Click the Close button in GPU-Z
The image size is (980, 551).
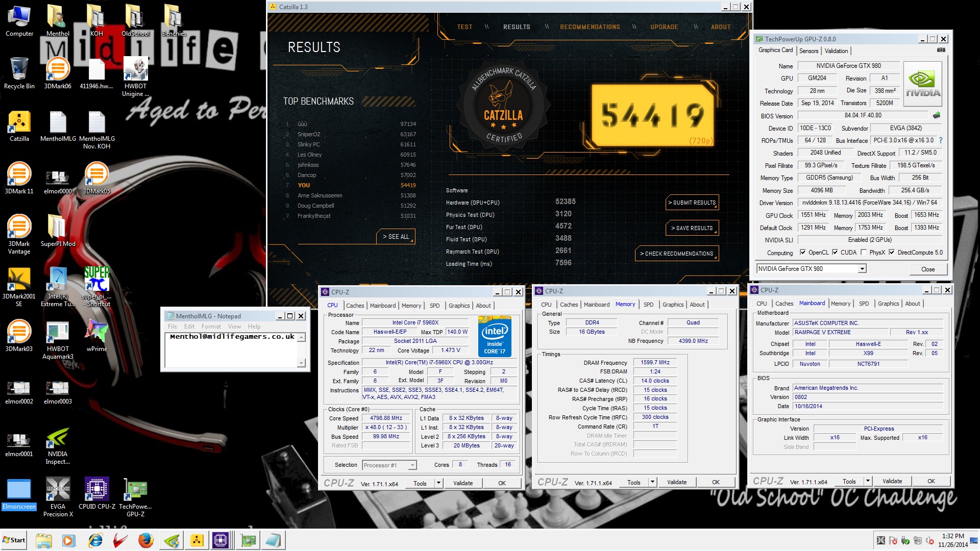click(928, 269)
